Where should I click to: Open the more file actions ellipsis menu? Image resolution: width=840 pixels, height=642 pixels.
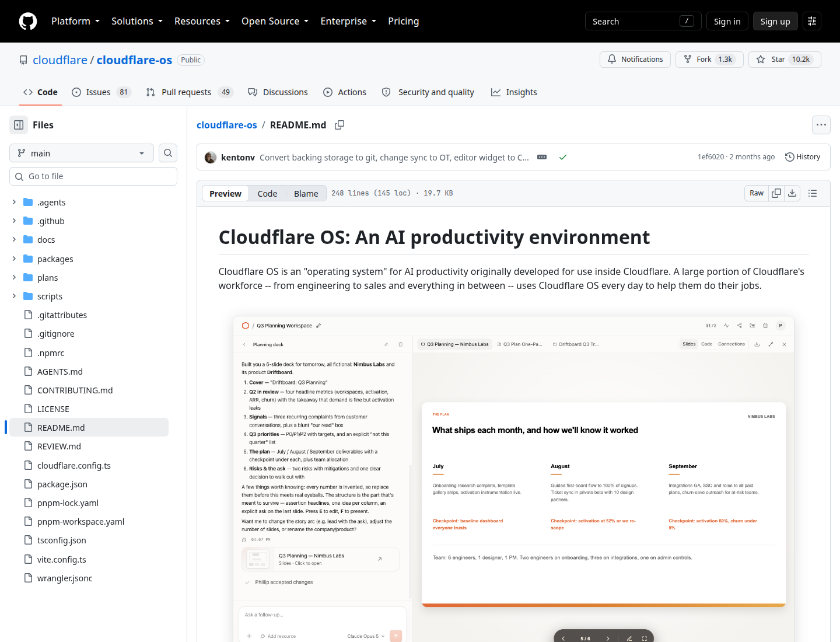tap(821, 125)
